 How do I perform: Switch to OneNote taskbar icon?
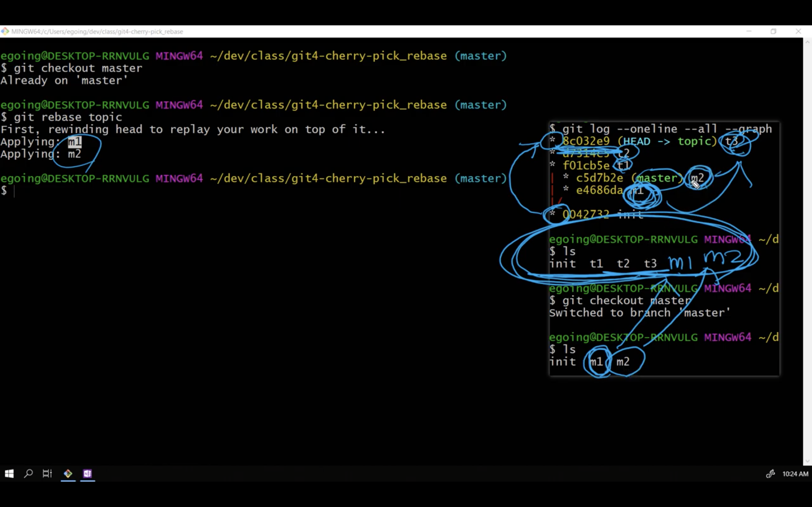pos(88,473)
